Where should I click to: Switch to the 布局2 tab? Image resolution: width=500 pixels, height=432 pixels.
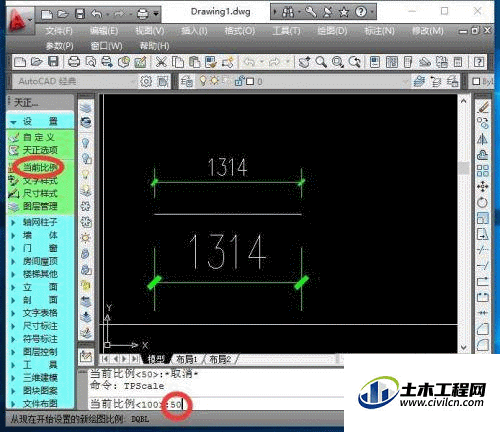[x=220, y=359]
